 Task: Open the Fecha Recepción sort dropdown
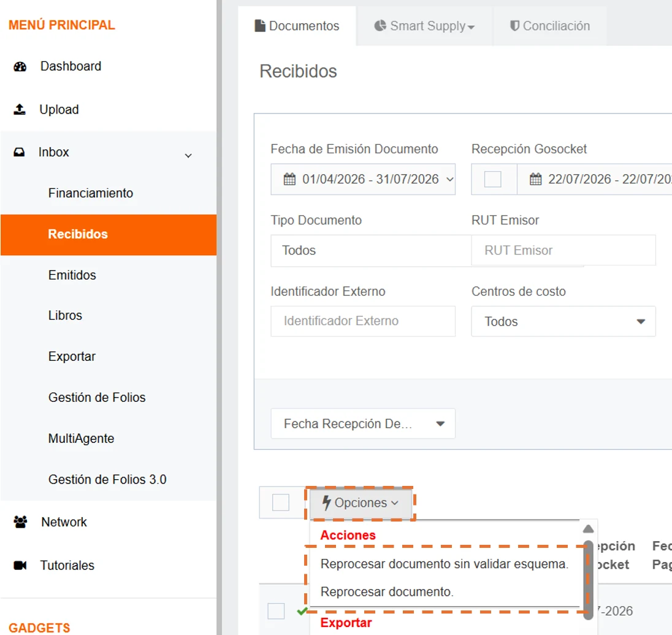pyautogui.click(x=363, y=423)
